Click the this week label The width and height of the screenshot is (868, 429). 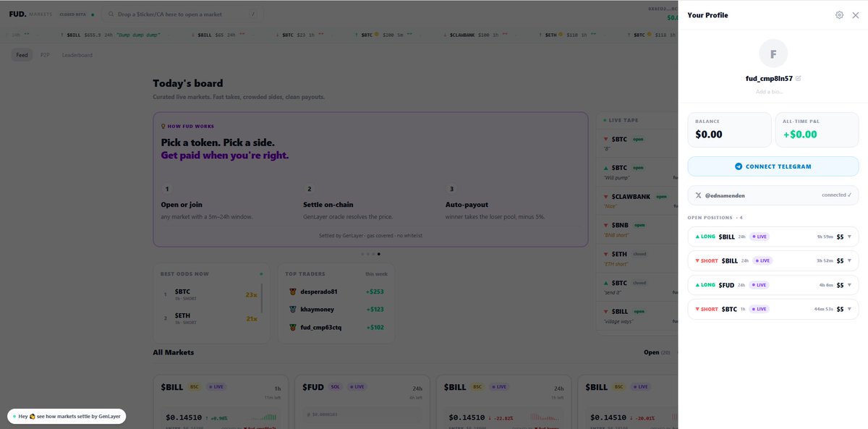[x=375, y=274]
